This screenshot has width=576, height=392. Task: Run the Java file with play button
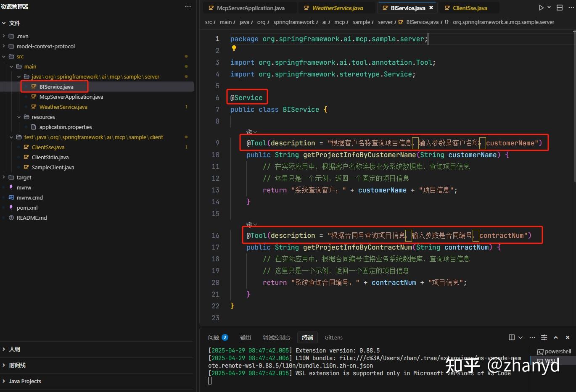coord(541,8)
